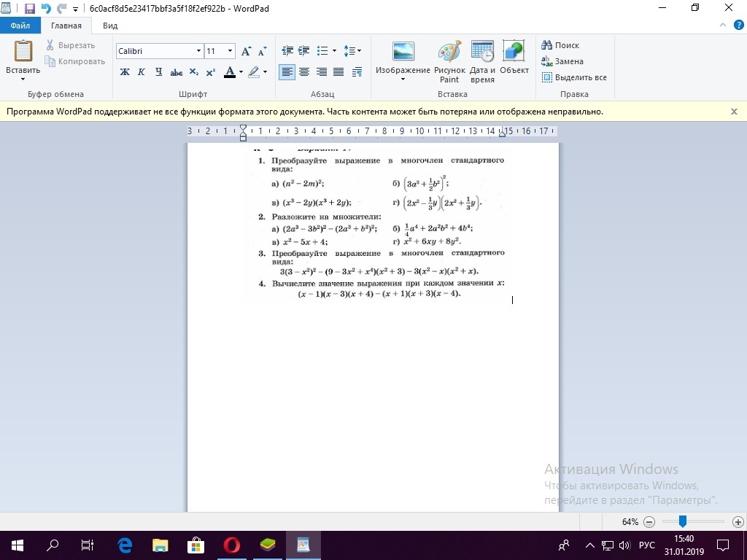
Task: Click Выделить все to select all
Action: (574, 77)
